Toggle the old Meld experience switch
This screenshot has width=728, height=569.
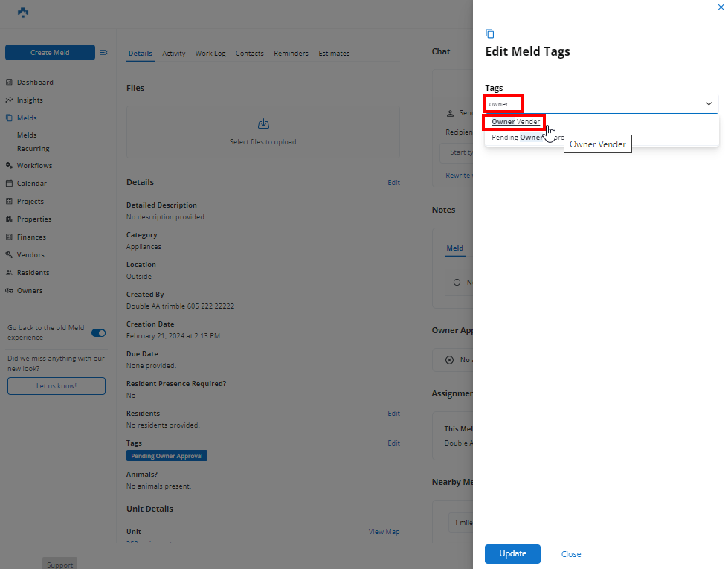pyautogui.click(x=98, y=333)
